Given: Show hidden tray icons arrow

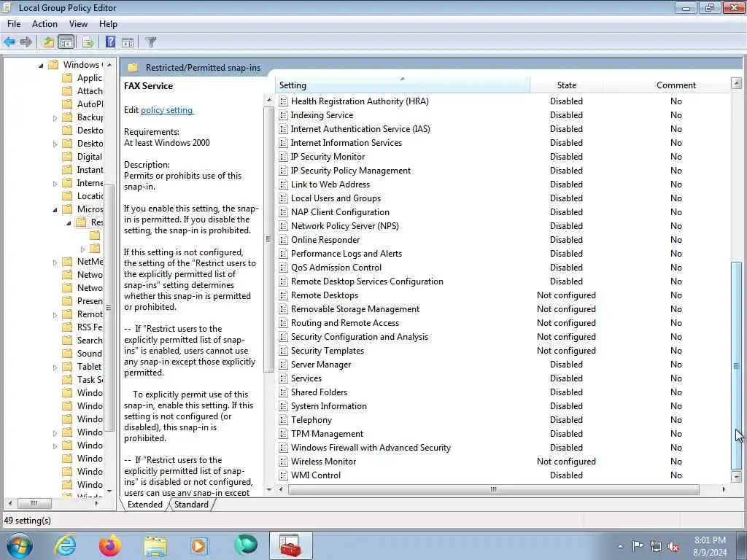Looking at the screenshot, I should pos(620,547).
